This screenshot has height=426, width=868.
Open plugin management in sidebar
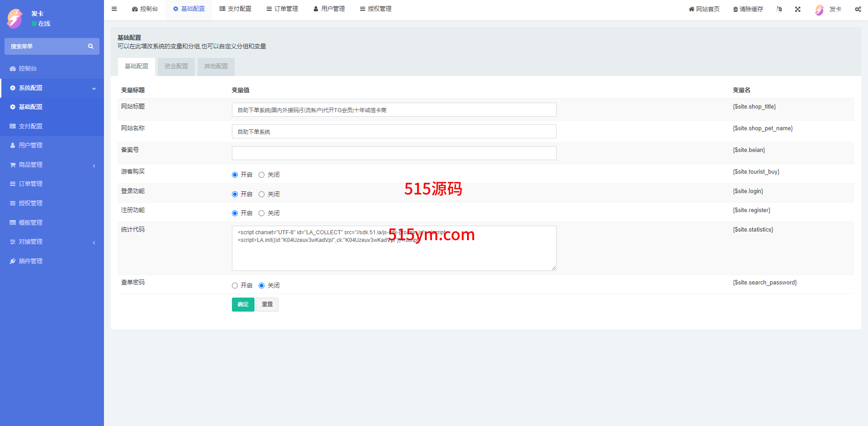click(30, 261)
